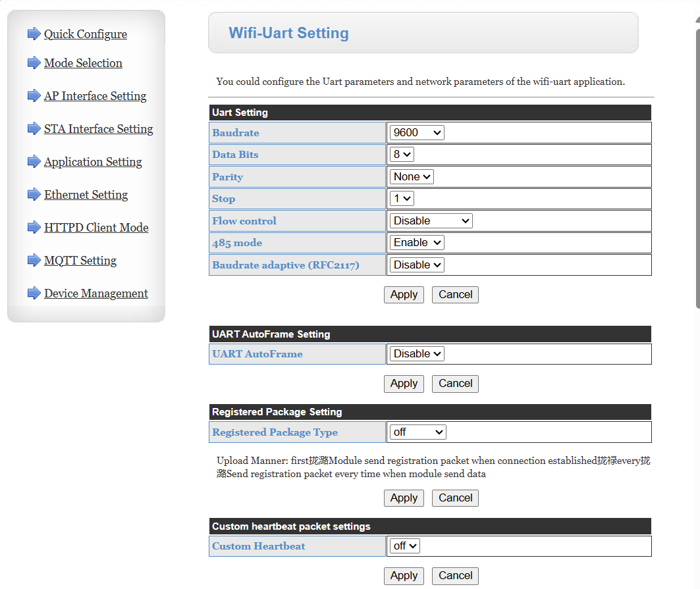Open the Baudrate adaptive (RFC2117) dropdown

tap(417, 265)
